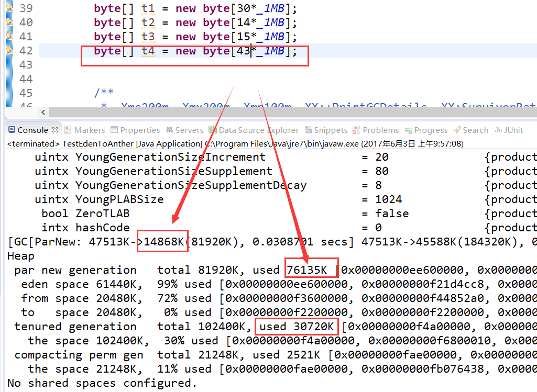Screen dimensions: 537x392
Task: Click the "/**" comment start on line 45
Action: click(x=104, y=93)
